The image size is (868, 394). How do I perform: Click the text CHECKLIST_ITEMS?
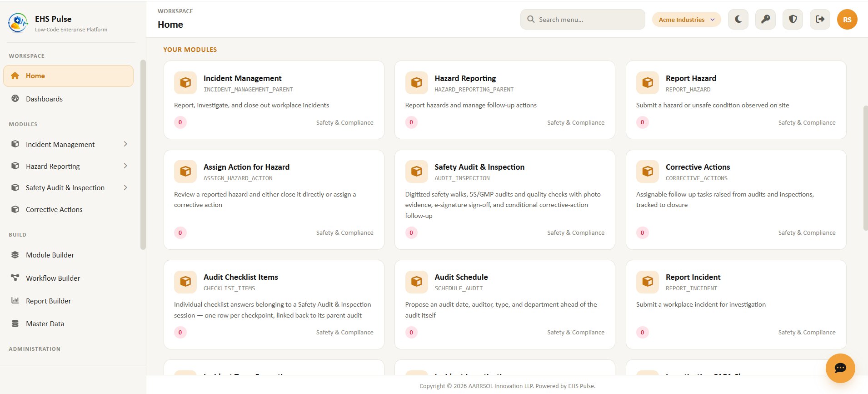(229, 288)
